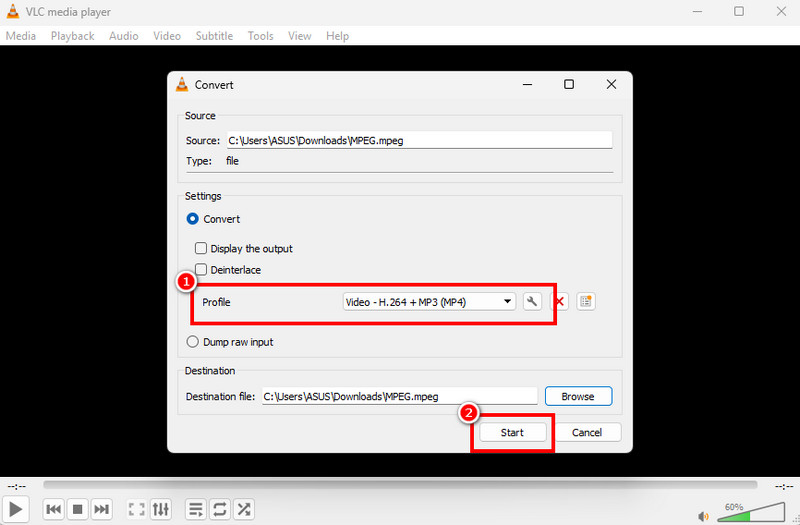The width and height of the screenshot is (800, 525).
Task: Open the Media menu
Action: [21, 36]
